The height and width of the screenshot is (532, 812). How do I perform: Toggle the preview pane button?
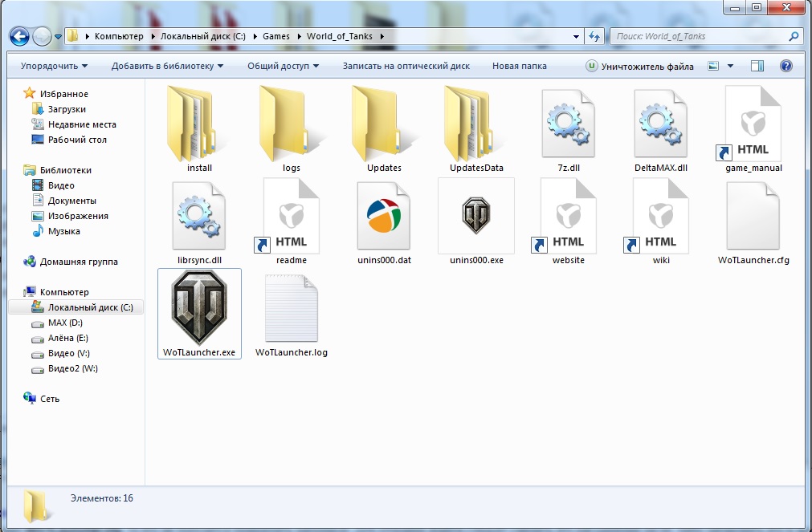click(757, 66)
